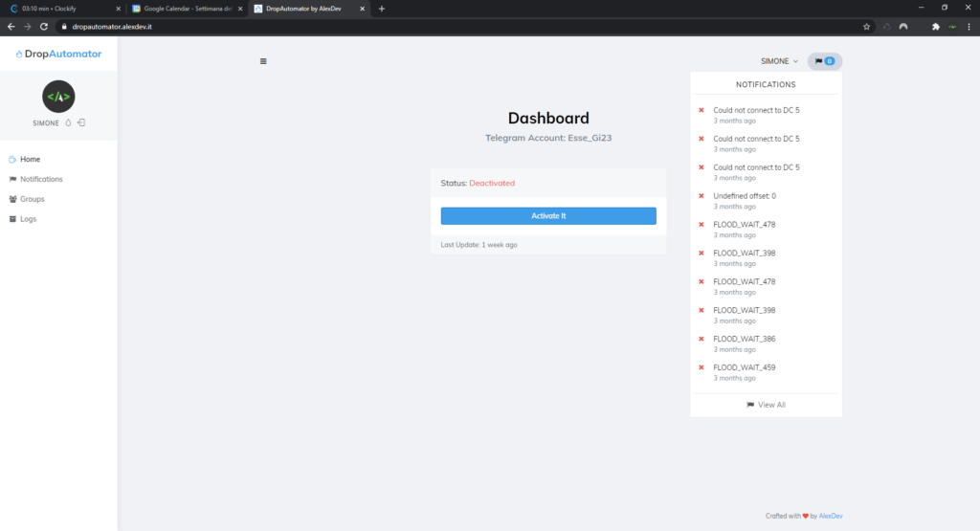Screen dimensions: 980x531
Task: Follow the AlexDev link in footer
Action: pyautogui.click(x=831, y=516)
